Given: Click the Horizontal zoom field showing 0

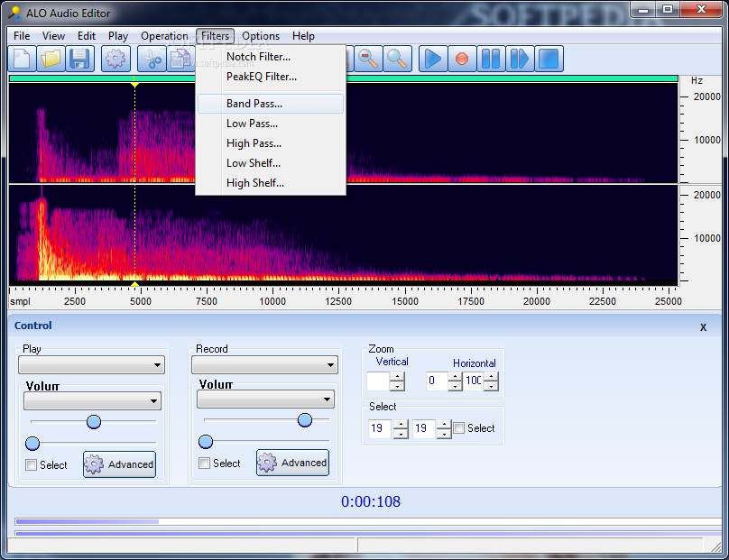Looking at the screenshot, I should click(437, 381).
